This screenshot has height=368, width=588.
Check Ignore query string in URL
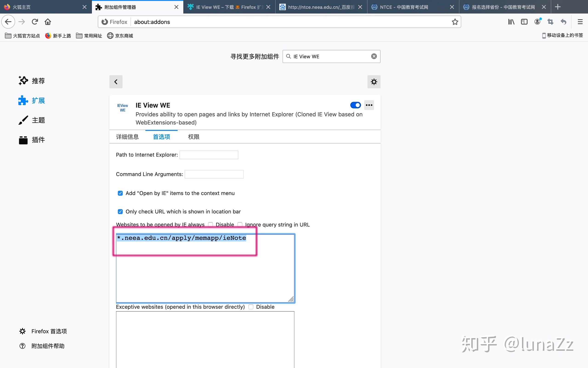[240, 224]
